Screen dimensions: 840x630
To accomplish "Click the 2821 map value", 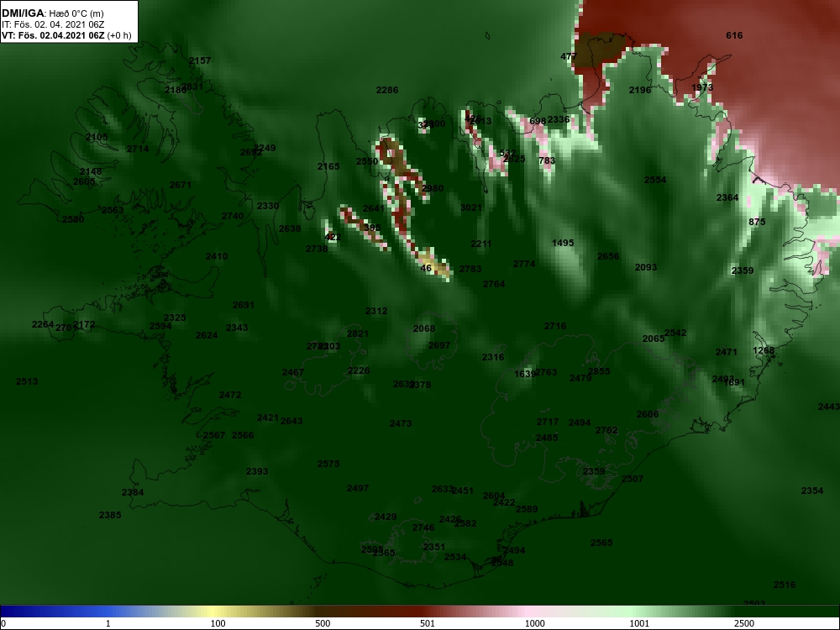I will coord(358,333).
